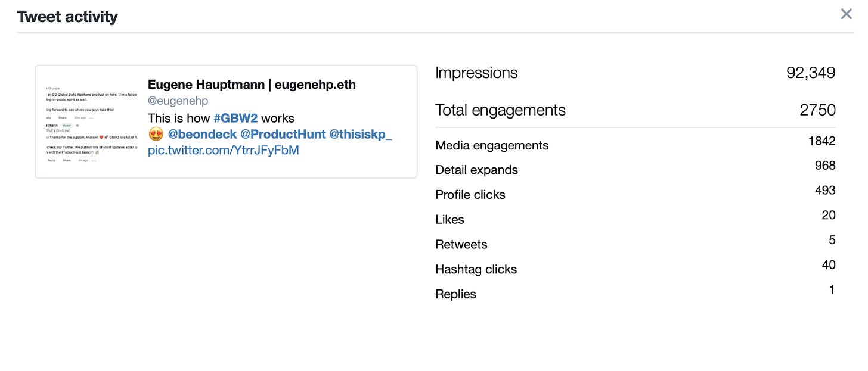The width and height of the screenshot is (868, 371).
Task: Click the Replies metric label
Action: click(455, 294)
